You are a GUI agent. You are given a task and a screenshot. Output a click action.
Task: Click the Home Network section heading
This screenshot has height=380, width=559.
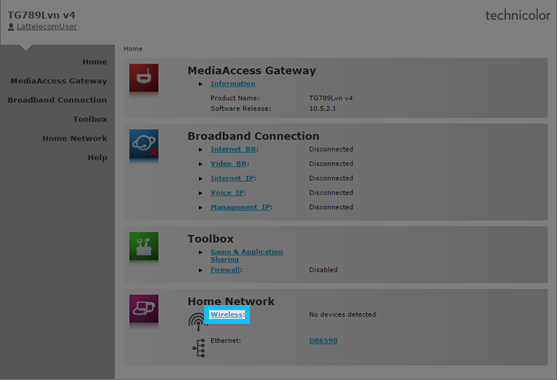coord(231,302)
